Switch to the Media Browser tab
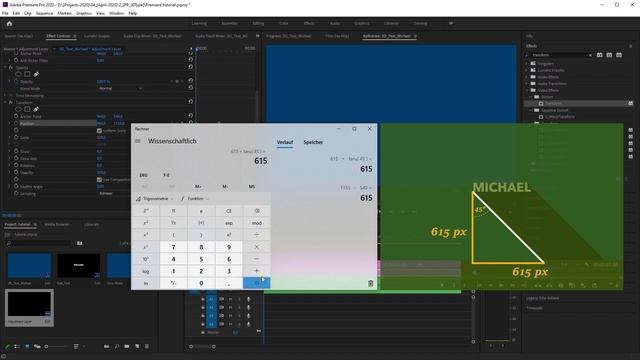This screenshot has height=360, width=640. [x=57, y=224]
